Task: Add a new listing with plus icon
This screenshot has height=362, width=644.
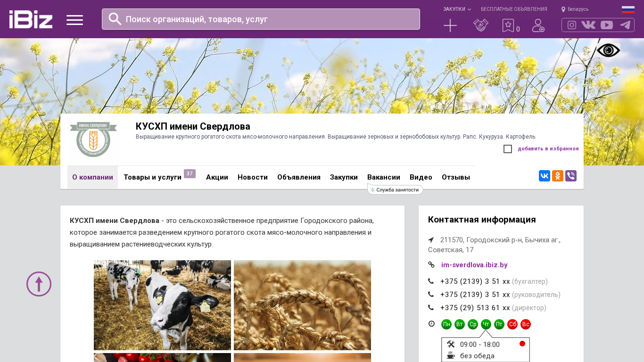Action: pos(450,25)
